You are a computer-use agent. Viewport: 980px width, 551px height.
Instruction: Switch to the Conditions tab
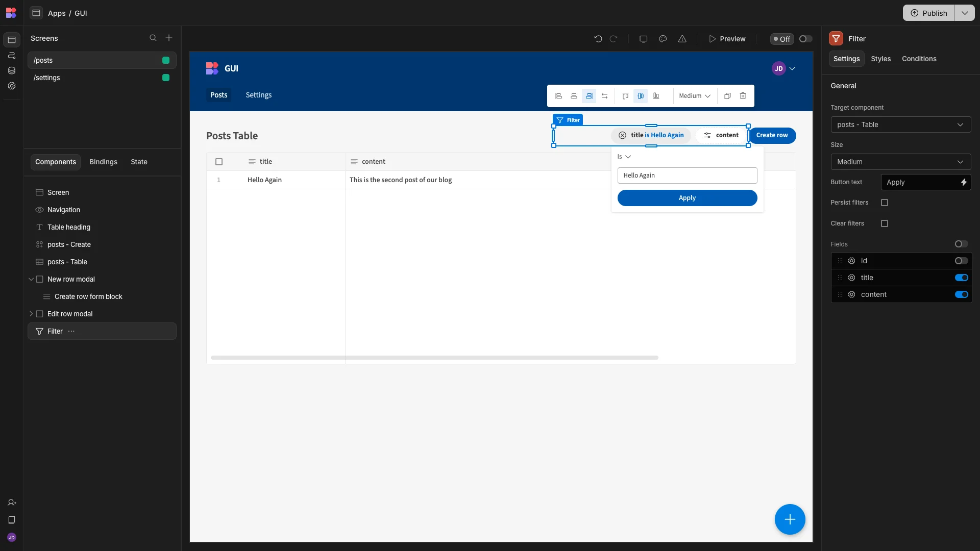click(x=919, y=59)
